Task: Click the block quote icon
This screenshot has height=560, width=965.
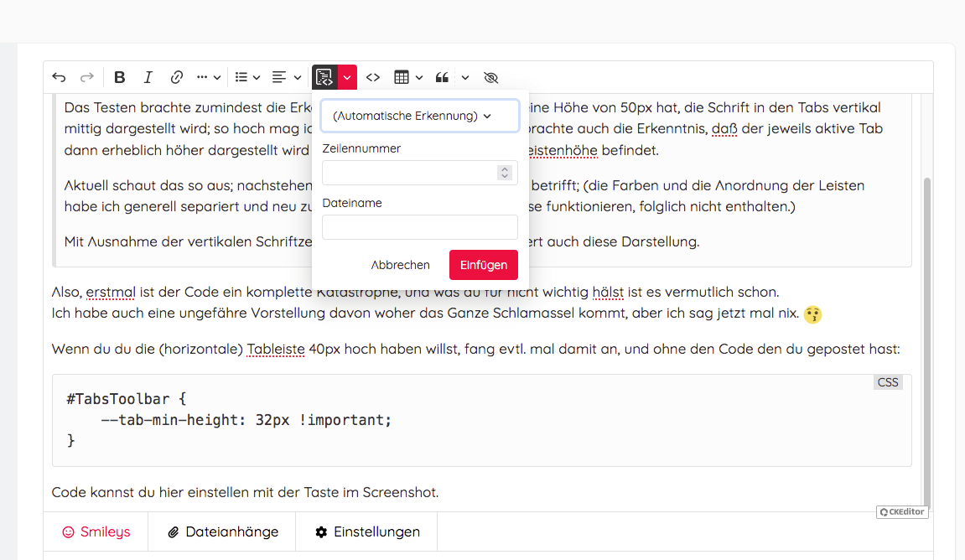Action: 442,77
